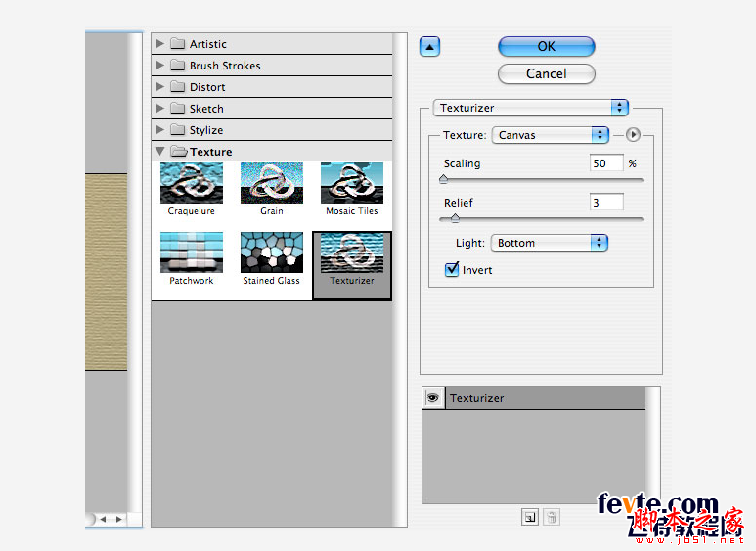Click the Relief slider handle
756x551 pixels.
[x=455, y=218]
